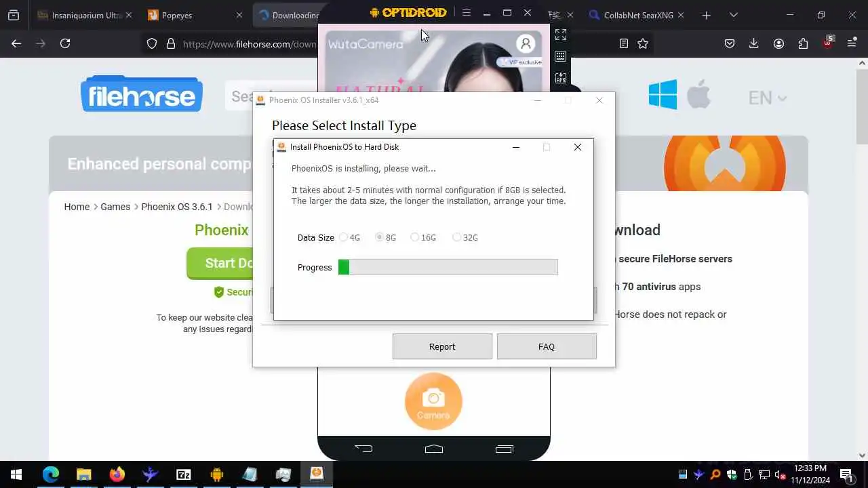Open the Firefox Pocket save icon
Screen dimensions: 868x488
pyautogui.click(x=730, y=43)
